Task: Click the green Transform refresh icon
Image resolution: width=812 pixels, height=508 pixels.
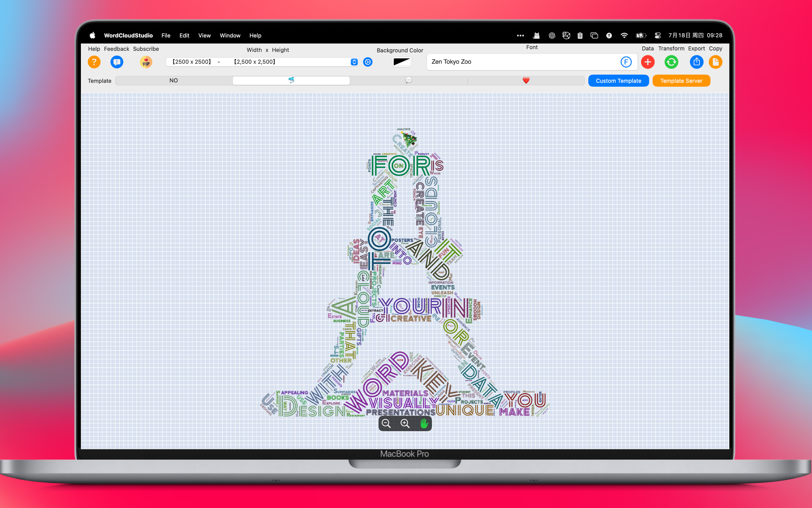Action: coord(671,62)
